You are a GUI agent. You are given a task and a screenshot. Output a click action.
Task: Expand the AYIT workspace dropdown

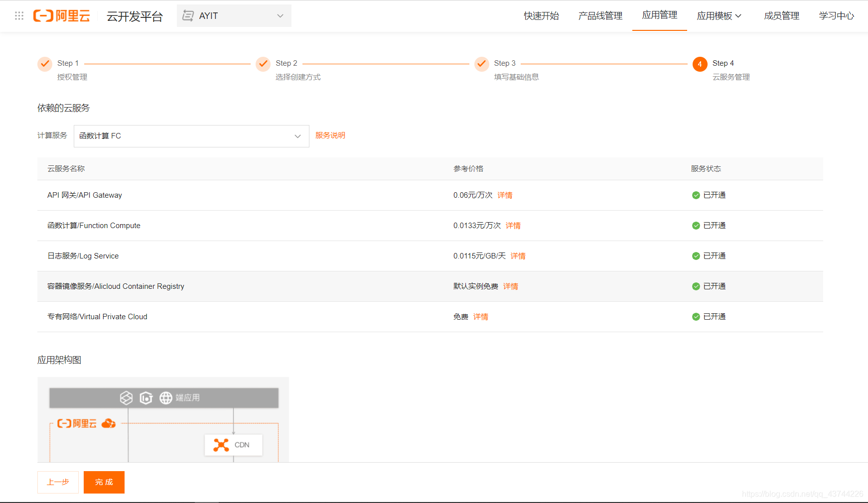click(x=234, y=16)
